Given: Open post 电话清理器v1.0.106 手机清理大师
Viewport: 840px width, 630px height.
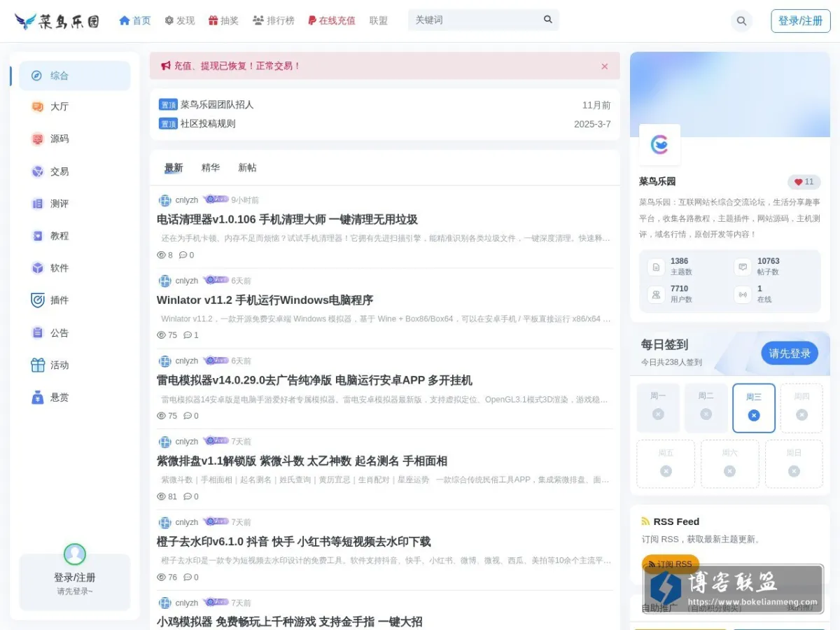Looking at the screenshot, I should 287,220.
